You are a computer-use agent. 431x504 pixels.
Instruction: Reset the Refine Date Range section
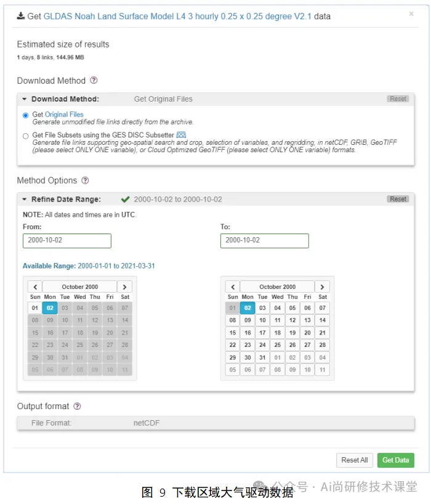click(398, 199)
